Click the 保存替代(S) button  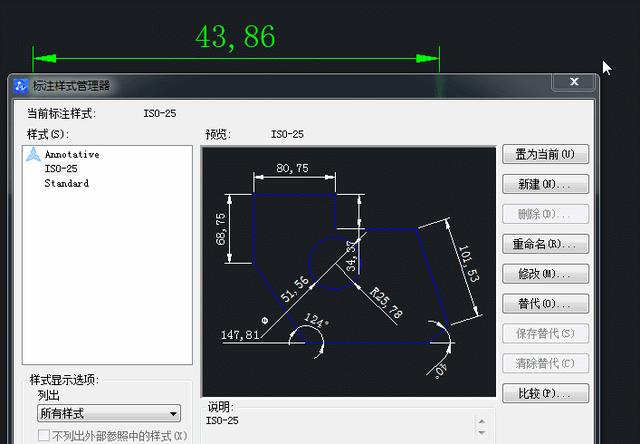[545, 333]
